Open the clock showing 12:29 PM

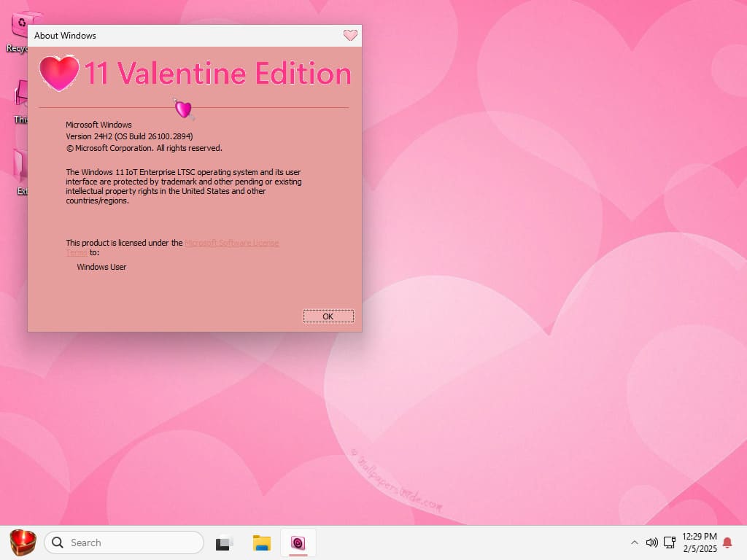pyautogui.click(x=700, y=542)
